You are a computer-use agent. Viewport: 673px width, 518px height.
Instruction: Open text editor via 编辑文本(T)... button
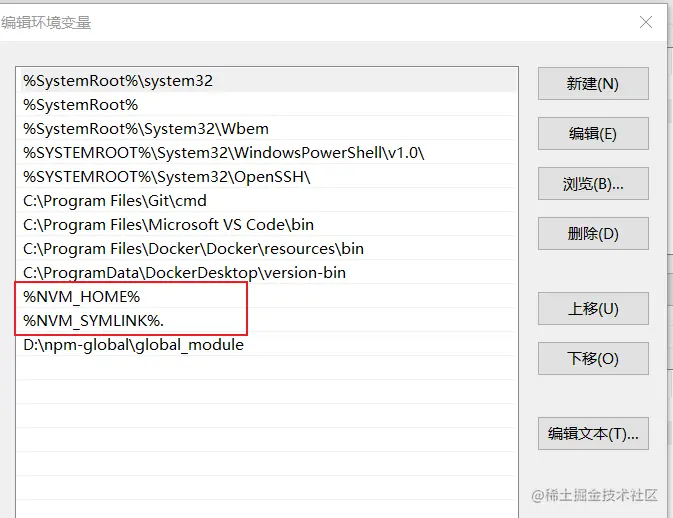(593, 434)
